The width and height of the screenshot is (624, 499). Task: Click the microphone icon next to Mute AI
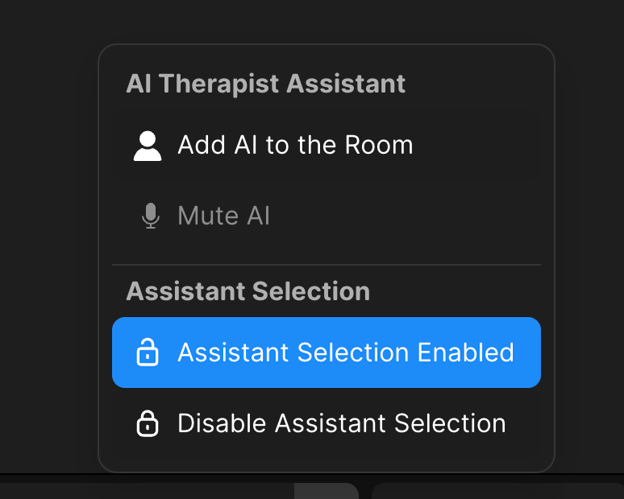150,216
